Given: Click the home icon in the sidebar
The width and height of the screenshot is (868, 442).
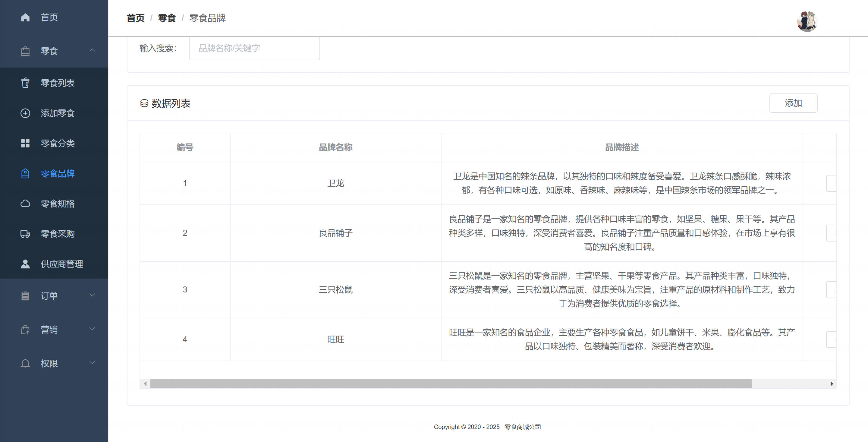Looking at the screenshot, I should click(25, 17).
